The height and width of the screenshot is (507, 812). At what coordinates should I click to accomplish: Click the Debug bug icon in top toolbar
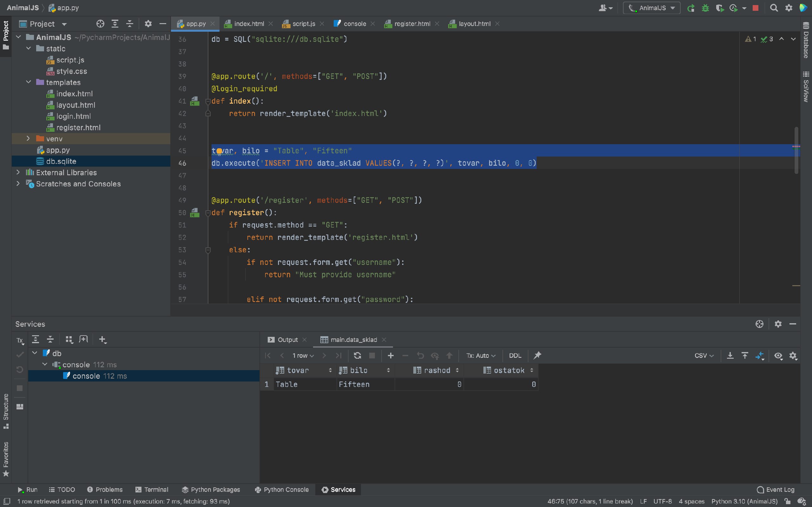pos(705,8)
